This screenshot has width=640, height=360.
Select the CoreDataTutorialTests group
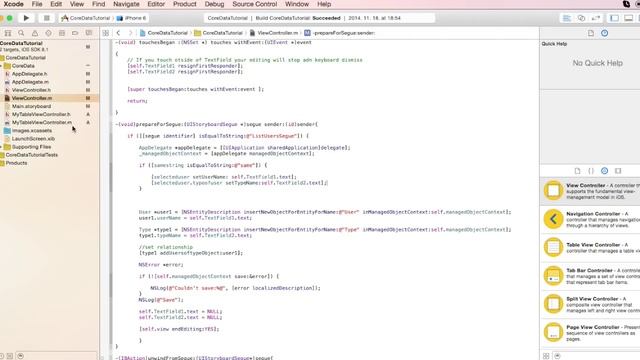(x=31, y=155)
